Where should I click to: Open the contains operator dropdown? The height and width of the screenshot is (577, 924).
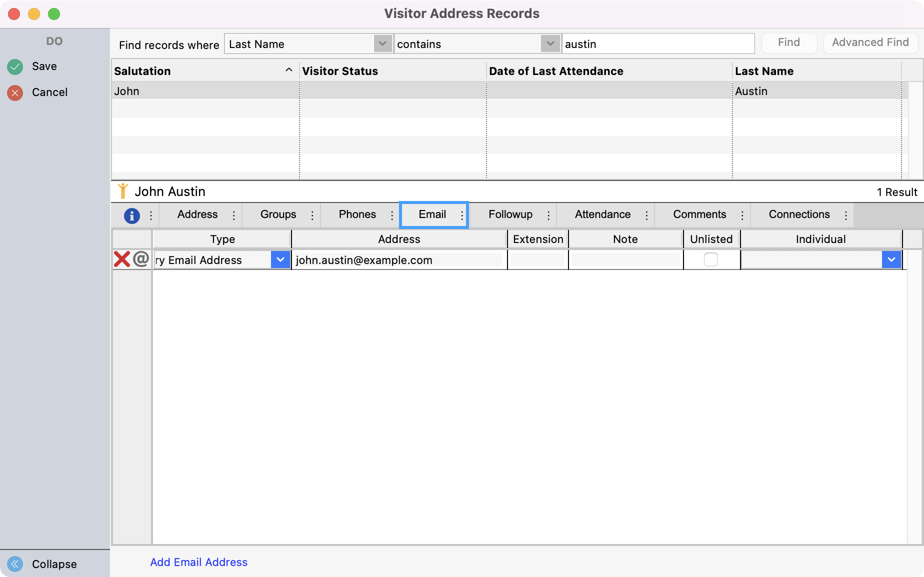click(x=550, y=43)
